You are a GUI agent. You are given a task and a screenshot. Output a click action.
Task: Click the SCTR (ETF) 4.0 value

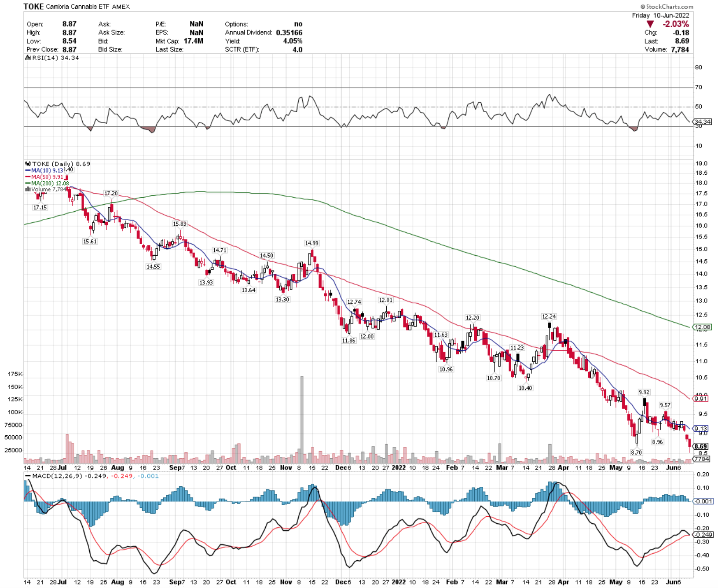[297, 49]
